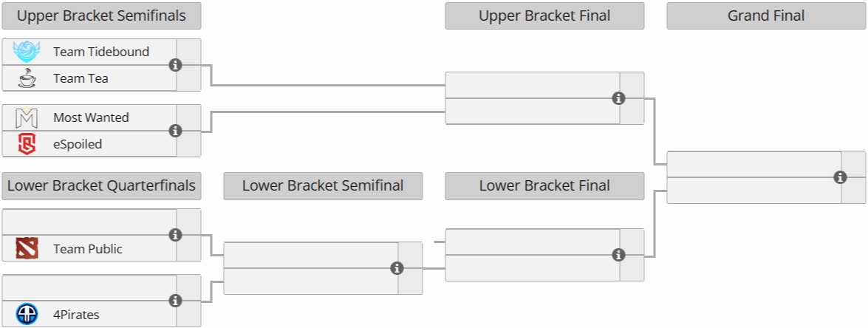Click the Most Wanted team logo
Screen dimensions: 868x328
click(x=27, y=117)
